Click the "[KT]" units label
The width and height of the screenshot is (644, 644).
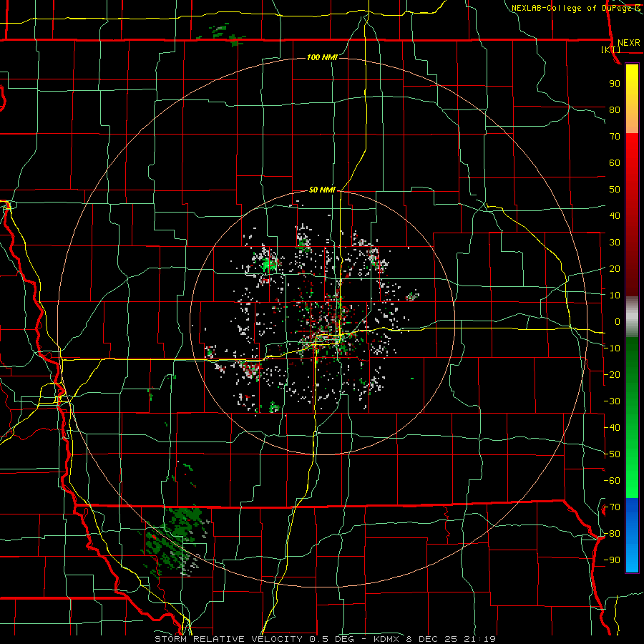coord(611,49)
